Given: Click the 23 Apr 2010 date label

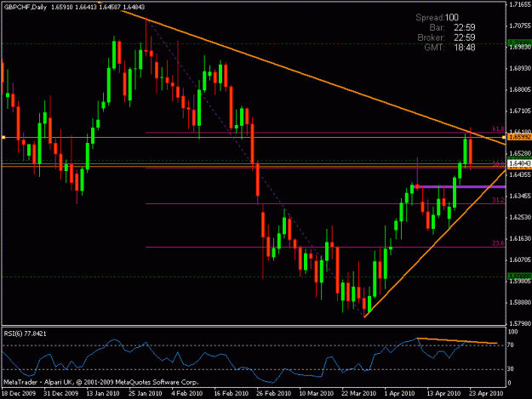Looking at the screenshot, I should [x=486, y=394].
